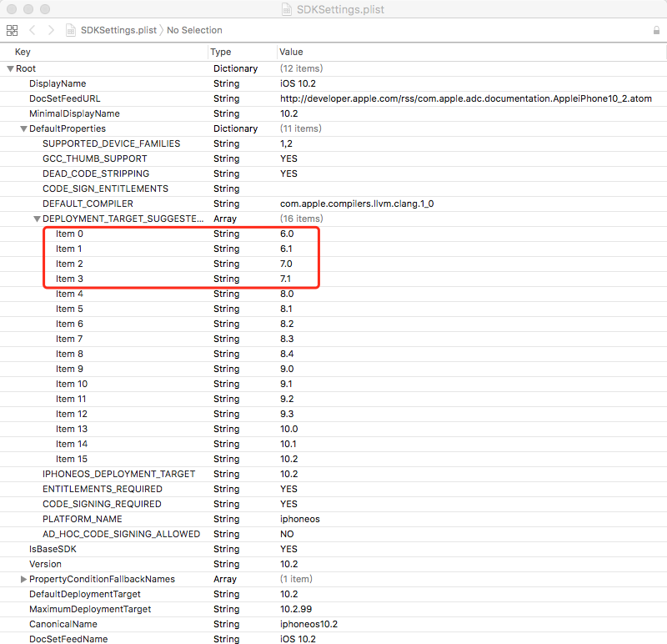This screenshot has height=644, width=667.
Task: Click the Key column header
Action: [23, 52]
